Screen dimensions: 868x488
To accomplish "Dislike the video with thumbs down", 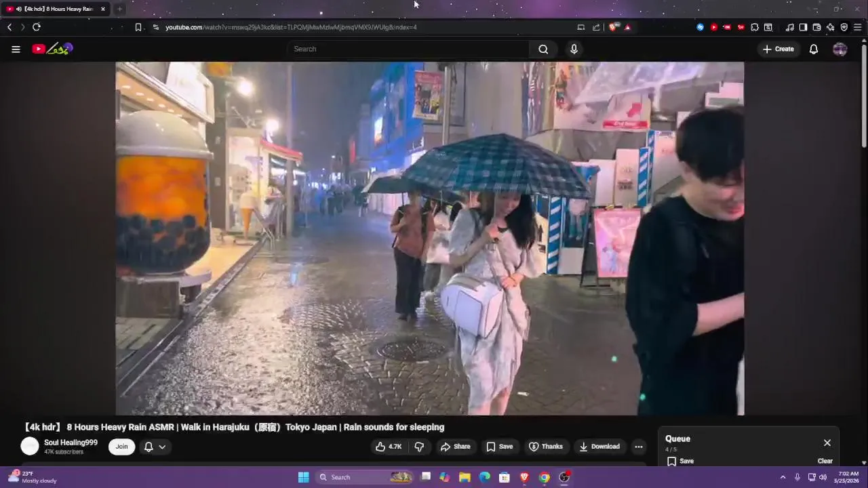I will pyautogui.click(x=419, y=447).
